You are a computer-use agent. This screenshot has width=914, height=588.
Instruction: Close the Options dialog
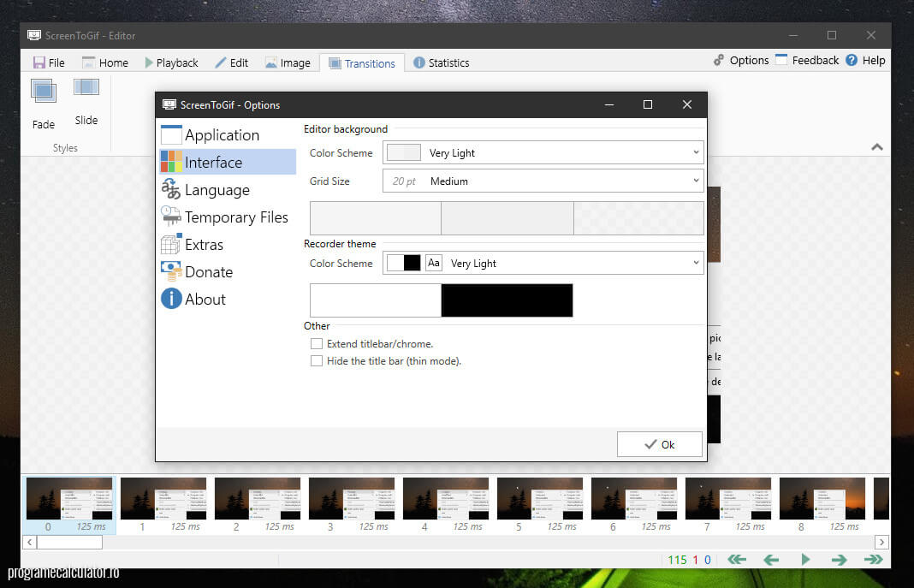click(686, 104)
